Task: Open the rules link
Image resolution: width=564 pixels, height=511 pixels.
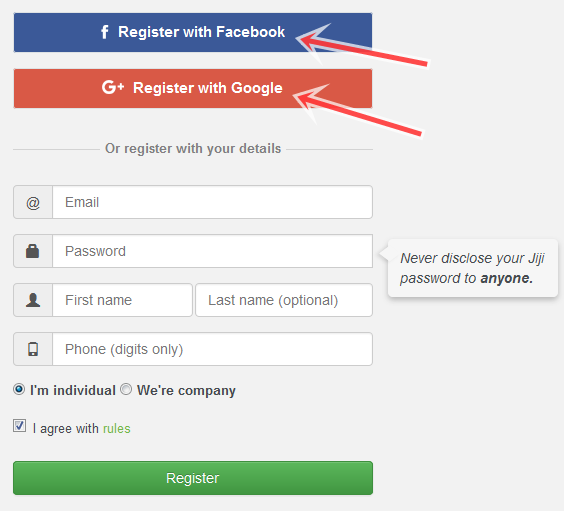Action: 117,428
